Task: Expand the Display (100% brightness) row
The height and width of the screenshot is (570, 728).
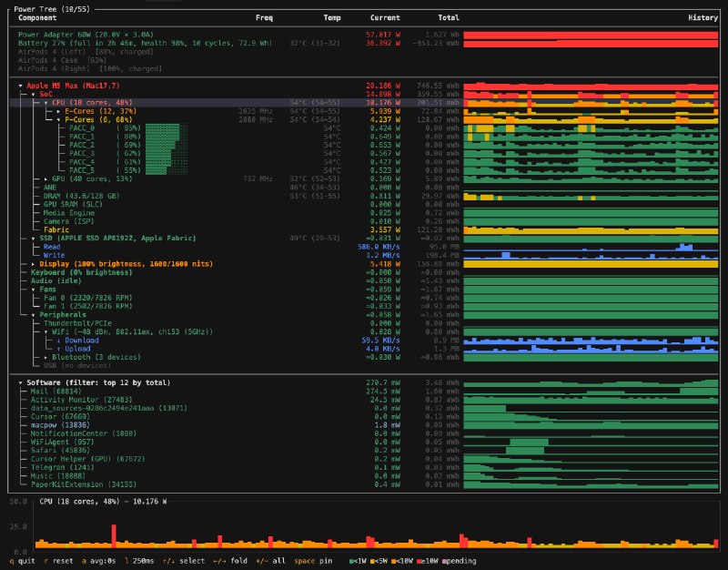Action: [x=34, y=264]
